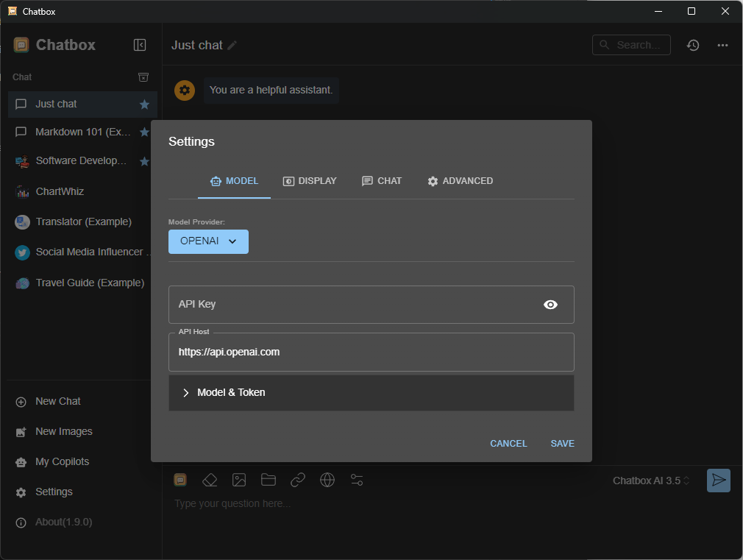Open the OPENAI model provider dropdown
The width and height of the screenshot is (743, 560).
click(x=208, y=242)
